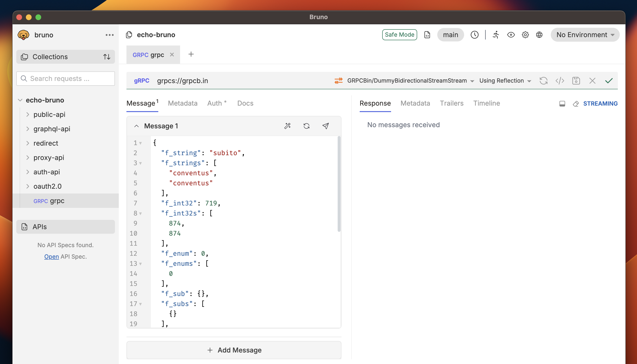
Task: Toggle the variables eye icon
Action: (x=511, y=35)
